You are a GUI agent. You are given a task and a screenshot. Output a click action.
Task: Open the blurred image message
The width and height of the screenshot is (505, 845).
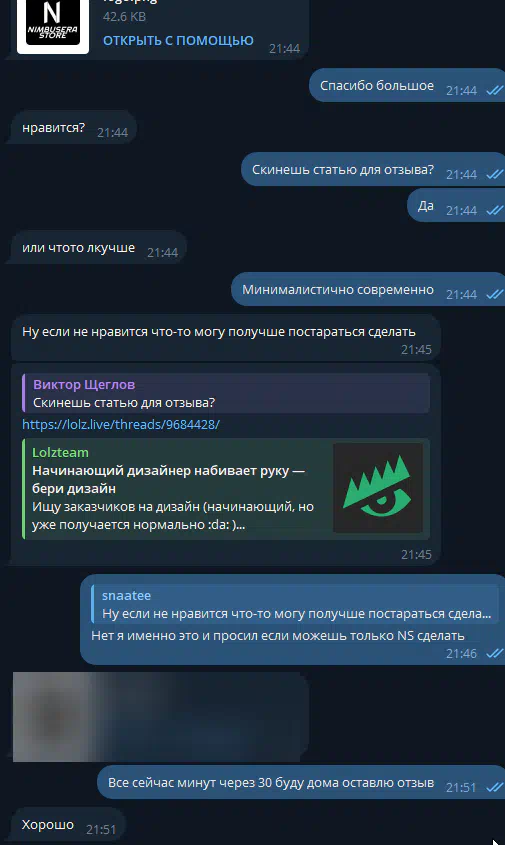(x=161, y=717)
